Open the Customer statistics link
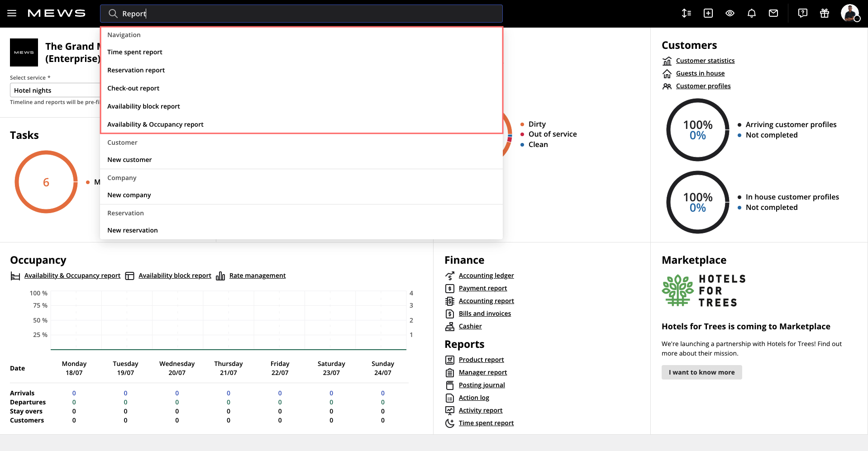 point(705,61)
